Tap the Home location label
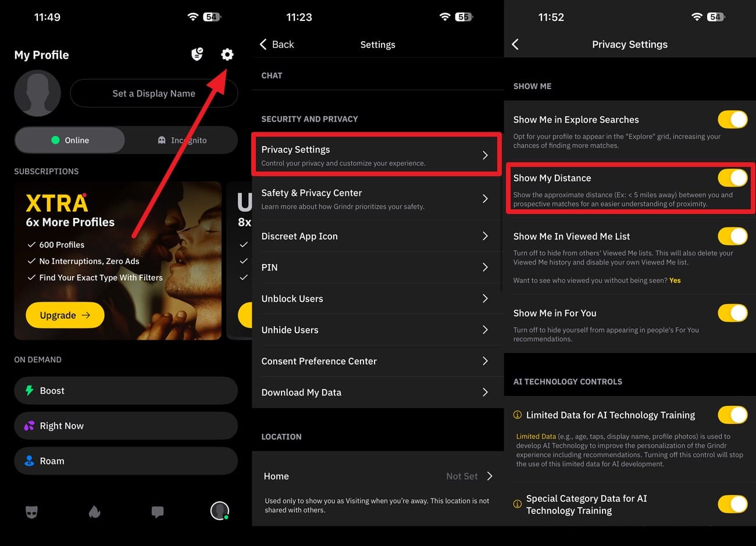 click(276, 476)
